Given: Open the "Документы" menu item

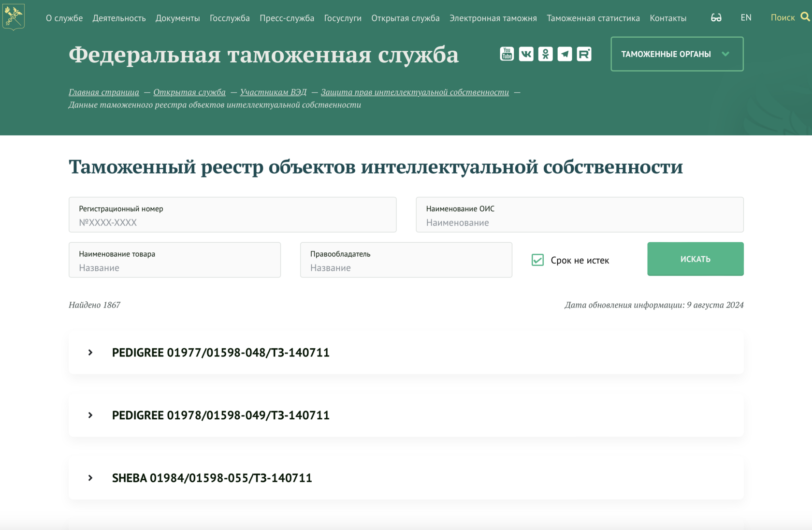Looking at the screenshot, I should [177, 18].
